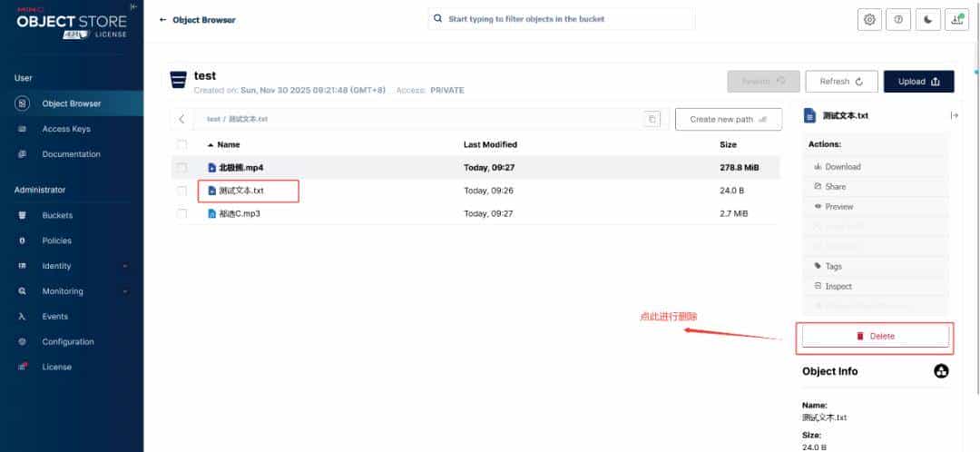Viewport: 980px width, 452px height.
Task: Open the help icon in the top bar
Action: coord(898,19)
